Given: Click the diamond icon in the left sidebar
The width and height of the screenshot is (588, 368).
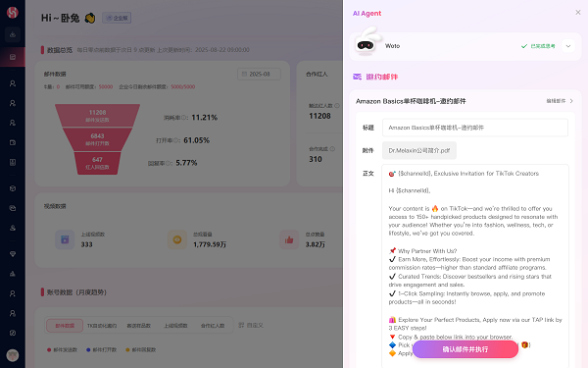Looking at the screenshot, I should [x=13, y=254].
